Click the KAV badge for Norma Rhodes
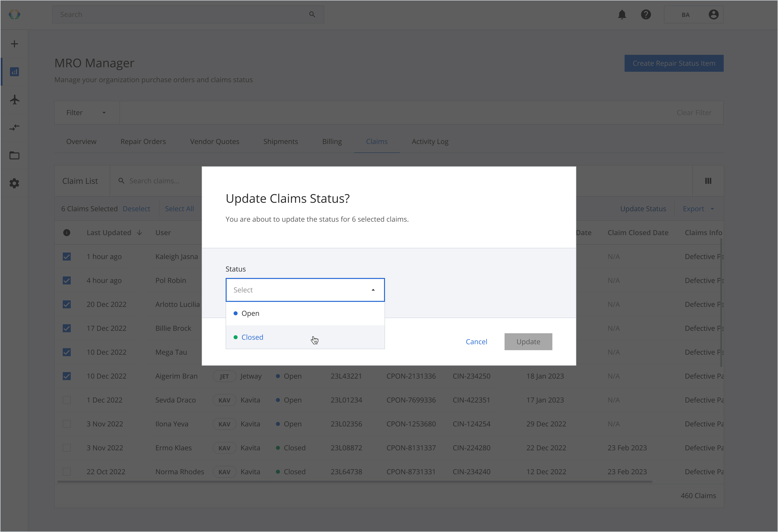The image size is (778, 532). 224,472
